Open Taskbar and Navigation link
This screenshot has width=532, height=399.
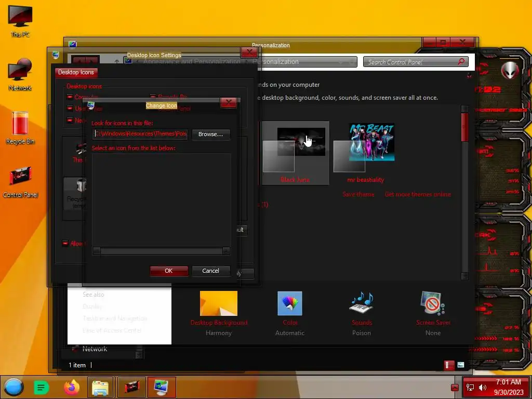pos(115,318)
